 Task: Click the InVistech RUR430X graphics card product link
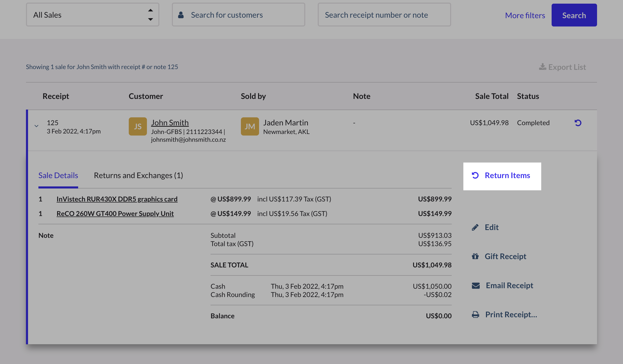click(117, 199)
